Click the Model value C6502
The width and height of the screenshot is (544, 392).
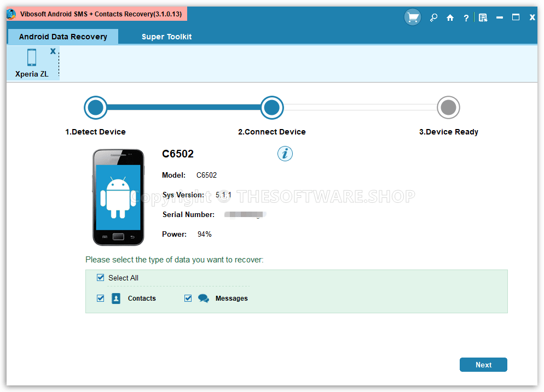pos(206,175)
